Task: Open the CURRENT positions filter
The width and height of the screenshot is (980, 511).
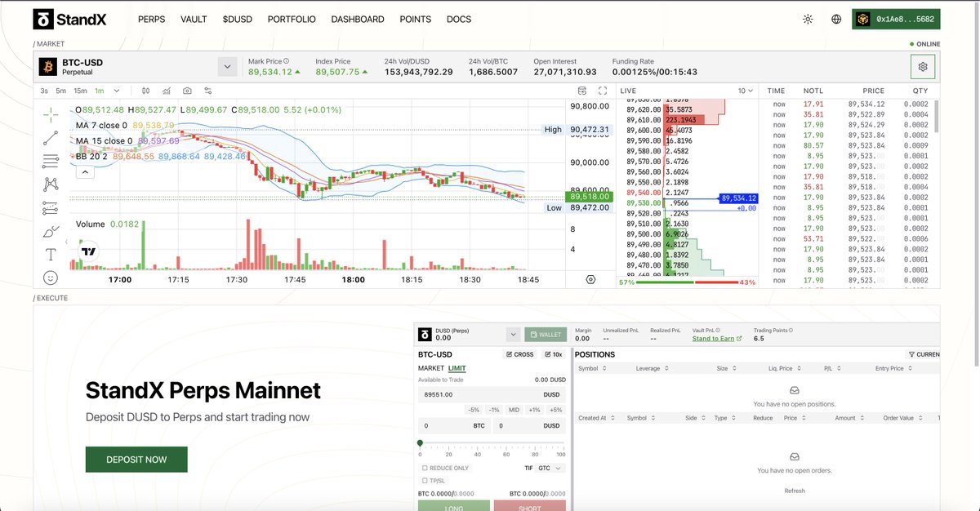Action: (924, 354)
